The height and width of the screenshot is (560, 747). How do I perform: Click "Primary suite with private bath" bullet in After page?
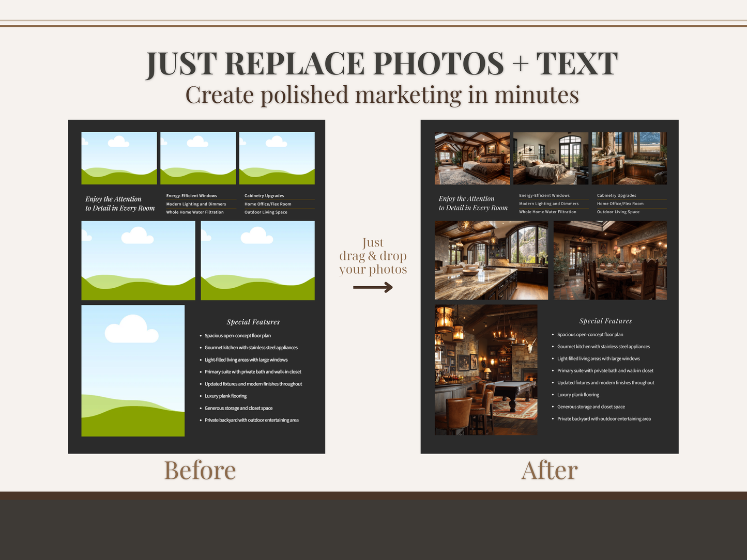tap(605, 371)
